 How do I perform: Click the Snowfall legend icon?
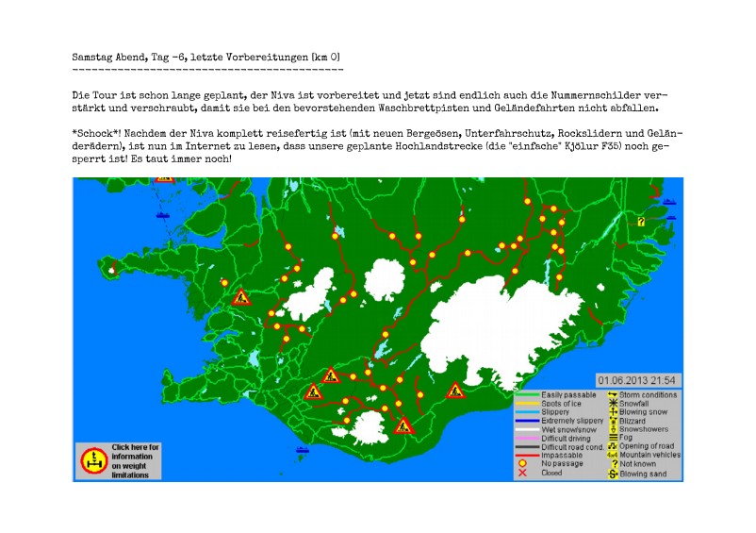click(612, 402)
